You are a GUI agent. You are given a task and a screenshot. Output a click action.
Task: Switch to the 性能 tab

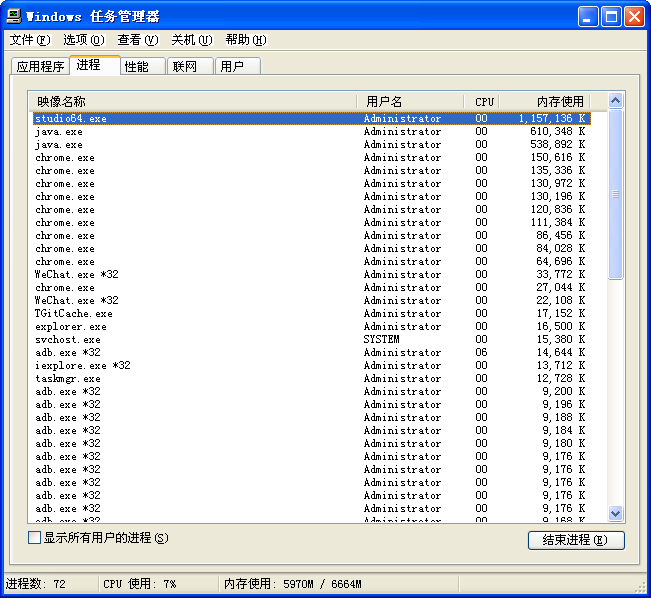click(x=143, y=66)
